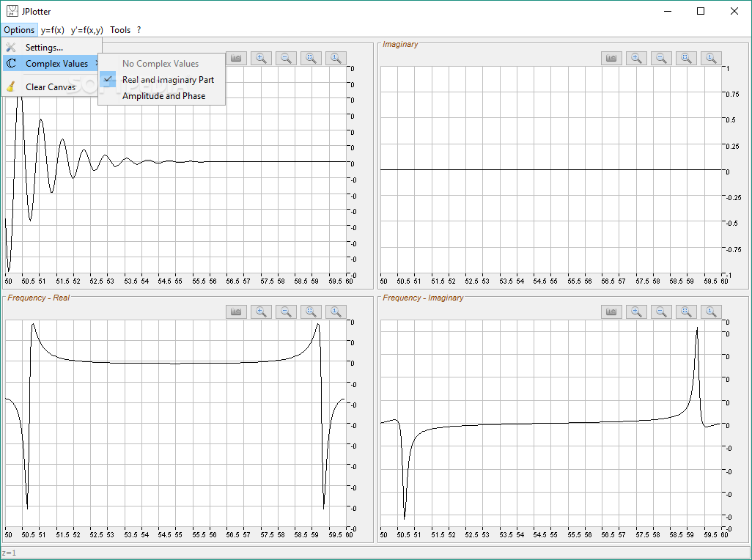752x560 pixels.
Task: Zoom out on the Frequency - Imaginary plot
Action: [x=661, y=312]
